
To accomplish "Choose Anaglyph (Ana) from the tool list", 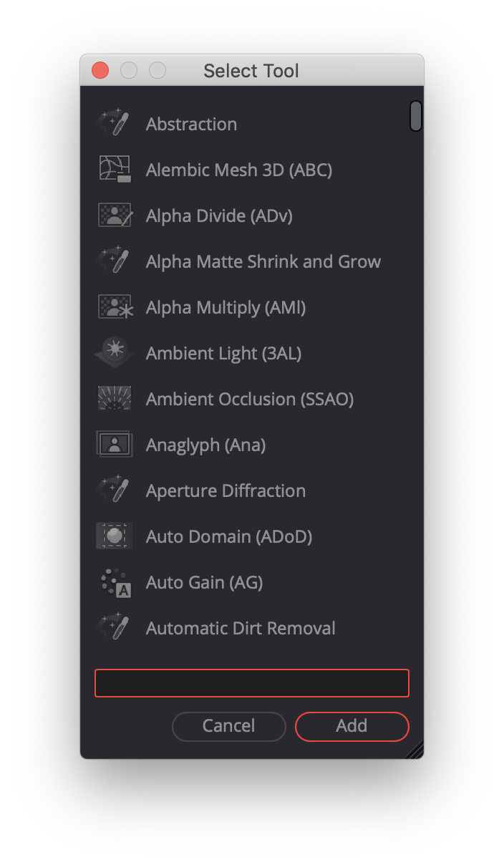I will [205, 444].
